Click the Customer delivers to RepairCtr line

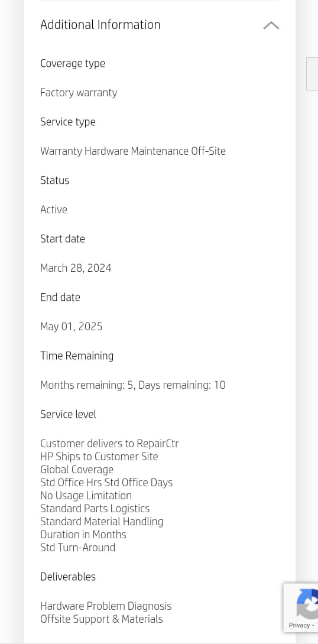[109, 444]
